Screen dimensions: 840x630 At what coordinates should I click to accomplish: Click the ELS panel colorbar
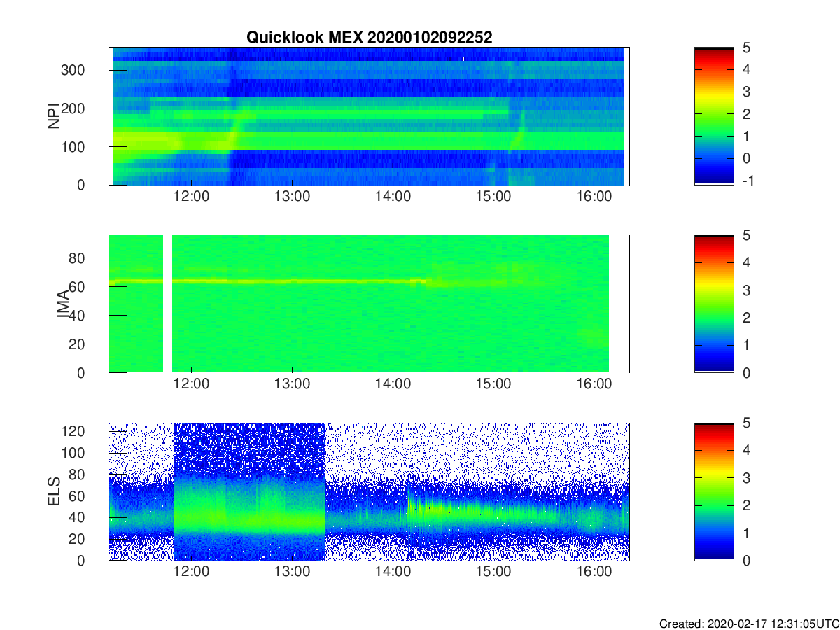coord(714,491)
